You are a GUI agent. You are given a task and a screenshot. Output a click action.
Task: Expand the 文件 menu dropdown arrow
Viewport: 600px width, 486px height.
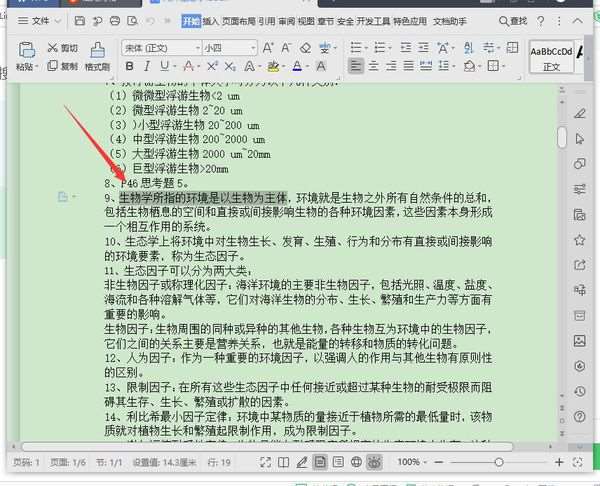coord(58,21)
